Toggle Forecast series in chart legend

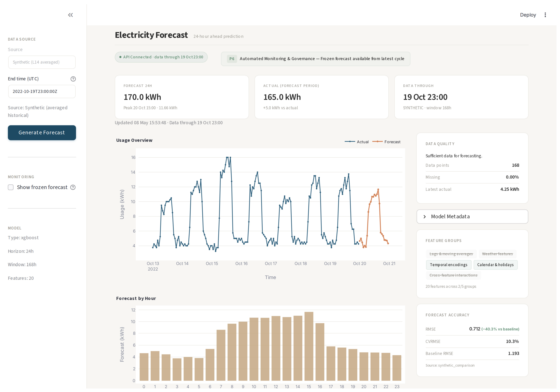tap(386, 142)
